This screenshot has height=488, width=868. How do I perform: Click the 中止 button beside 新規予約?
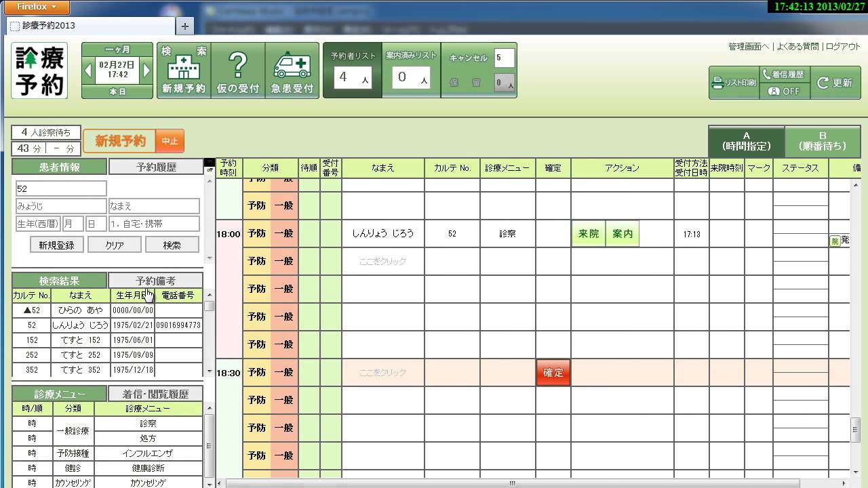coord(170,141)
